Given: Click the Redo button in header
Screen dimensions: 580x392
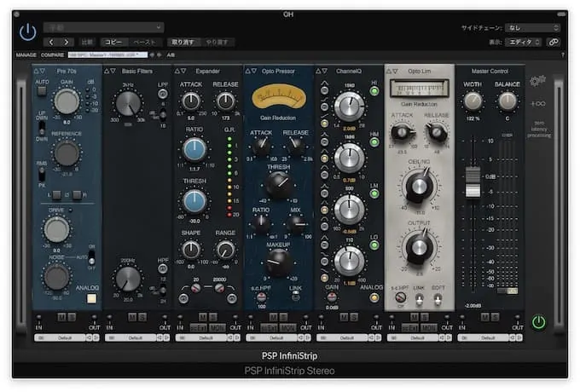Looking at the screenshot, I should (x=217, y=42).
